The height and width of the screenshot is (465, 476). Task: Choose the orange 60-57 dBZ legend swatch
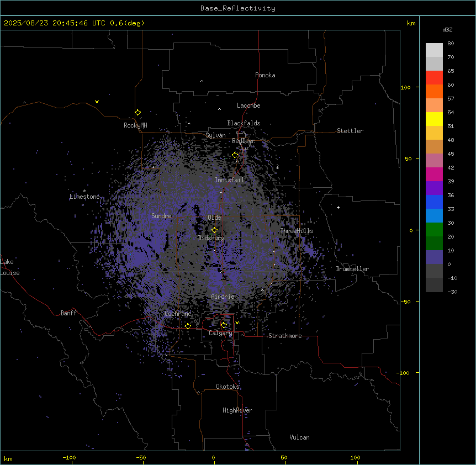434,91
